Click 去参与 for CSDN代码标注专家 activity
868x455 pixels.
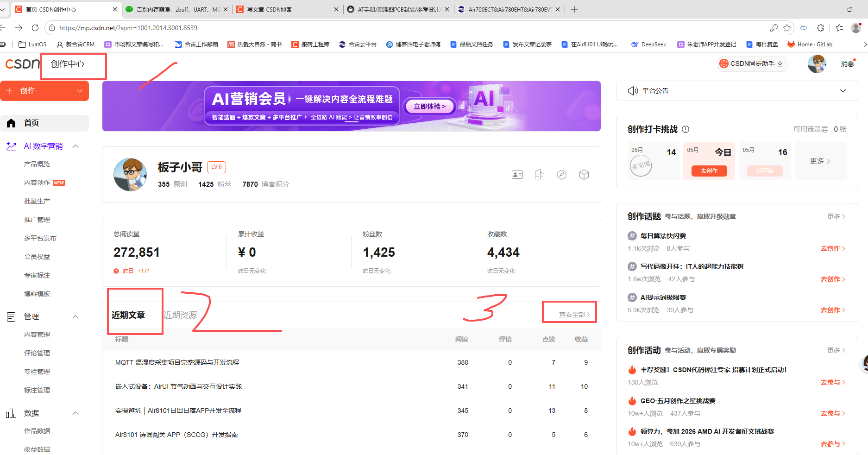833,382
